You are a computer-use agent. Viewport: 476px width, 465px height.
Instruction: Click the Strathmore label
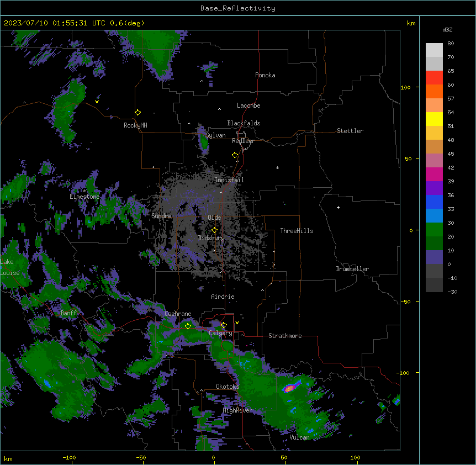[x=285, y=336]
